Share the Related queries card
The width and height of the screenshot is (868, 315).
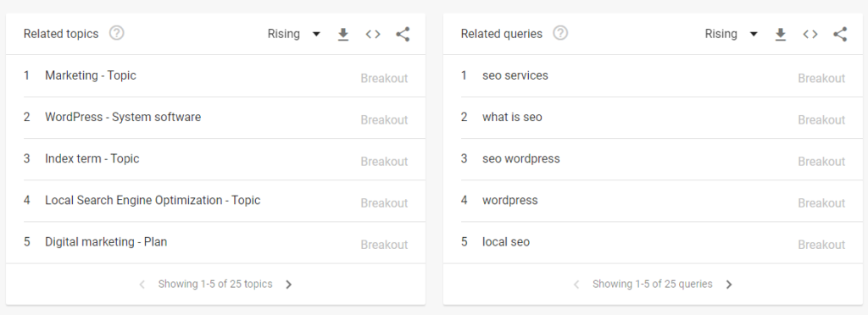coord(840,34)
